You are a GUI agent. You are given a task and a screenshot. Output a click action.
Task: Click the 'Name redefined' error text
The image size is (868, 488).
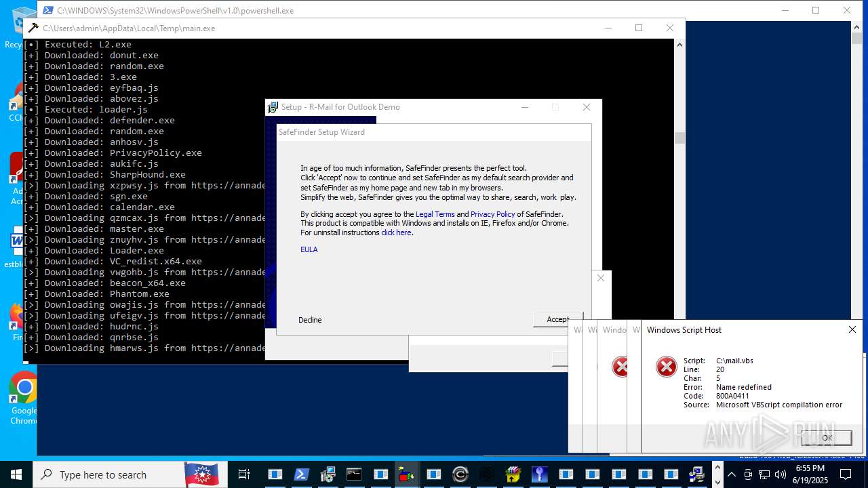coord(744,387)
